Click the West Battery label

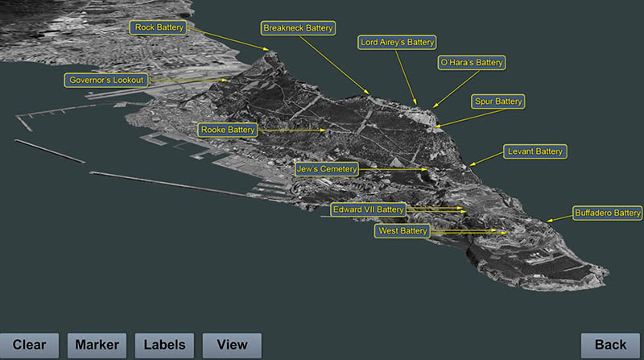pos(402,231)
